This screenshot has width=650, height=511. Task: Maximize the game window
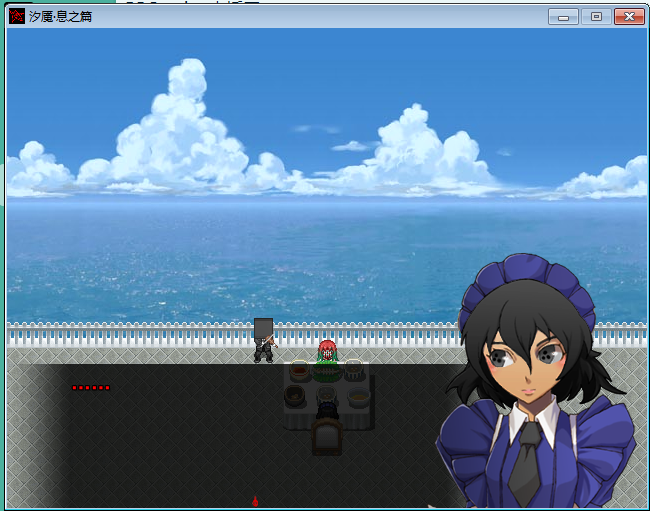pos(596,17)
